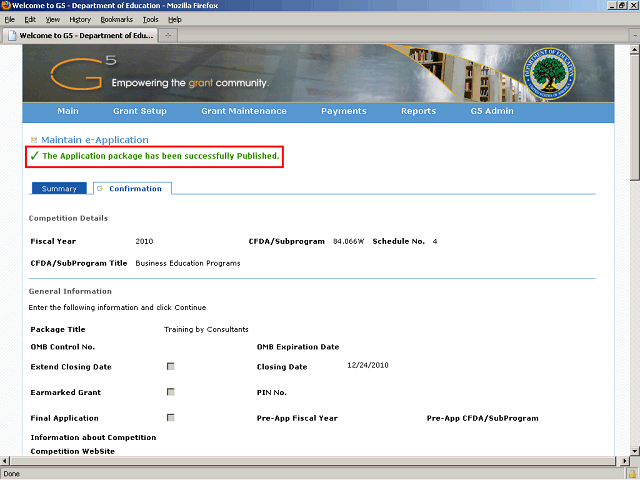Open a new tab with the plus button
The image size is (640, 480).
(168, 36)
